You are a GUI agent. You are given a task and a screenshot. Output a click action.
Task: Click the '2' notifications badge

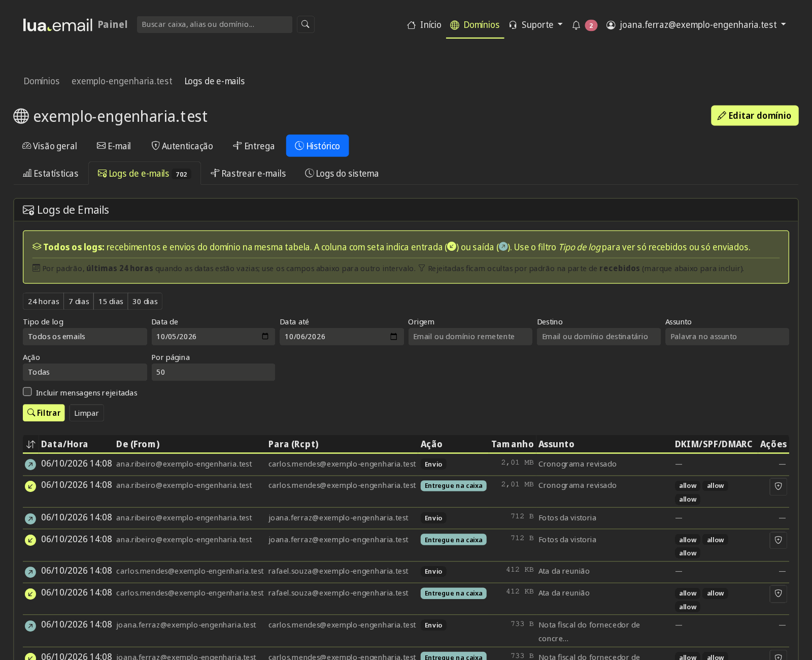[x=591, y=25]
